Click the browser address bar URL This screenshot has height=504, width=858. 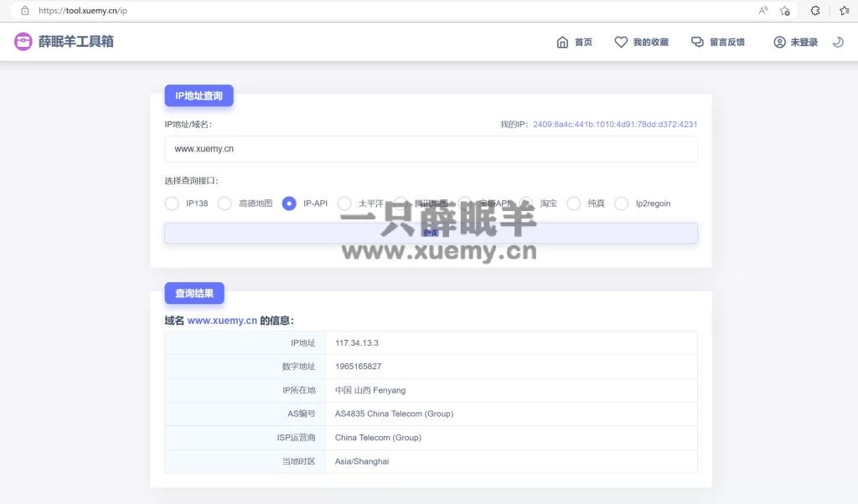click(83, 10)
